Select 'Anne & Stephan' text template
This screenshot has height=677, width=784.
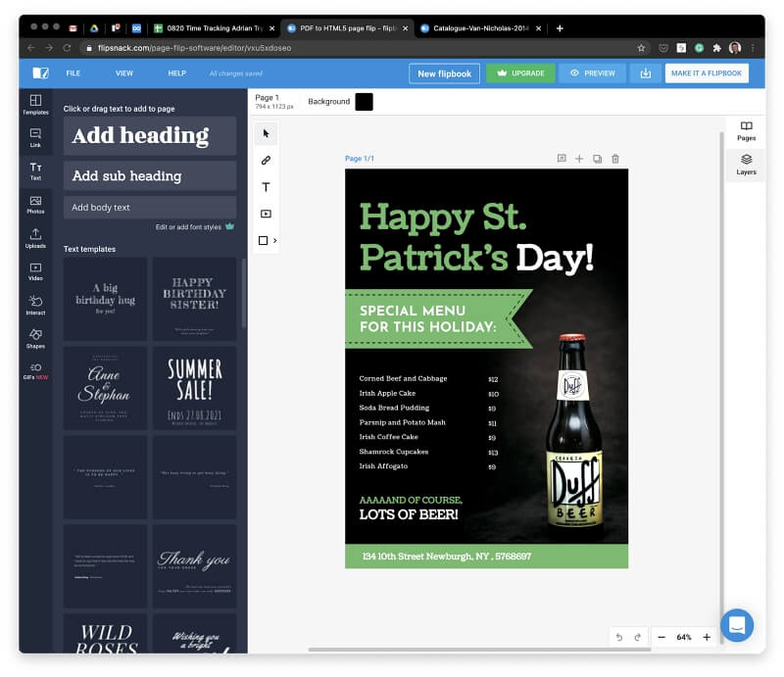pos(105,388)
